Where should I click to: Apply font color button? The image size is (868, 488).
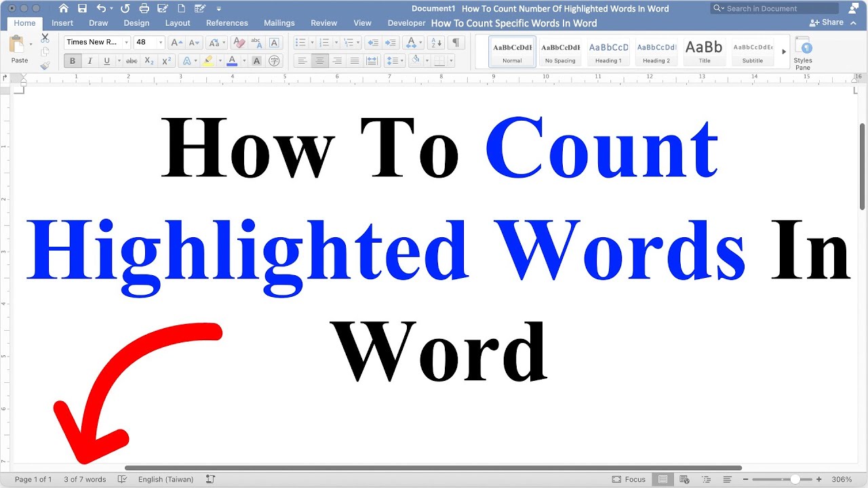(232, 61)
